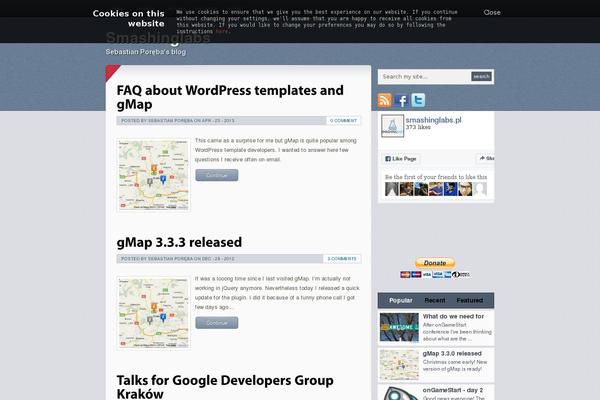
Task: Click into the Search my site field
Action: tap(425, 77)
